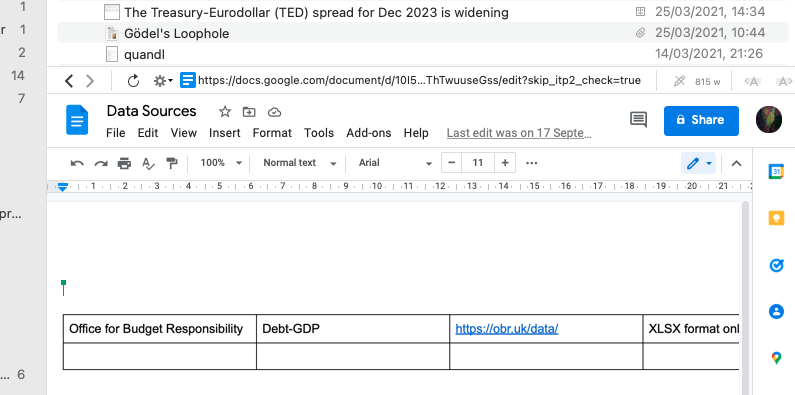Viewport: 795px width, 395px height.
Task: Open the move to folder icon
Action: (x=249, y=112)
